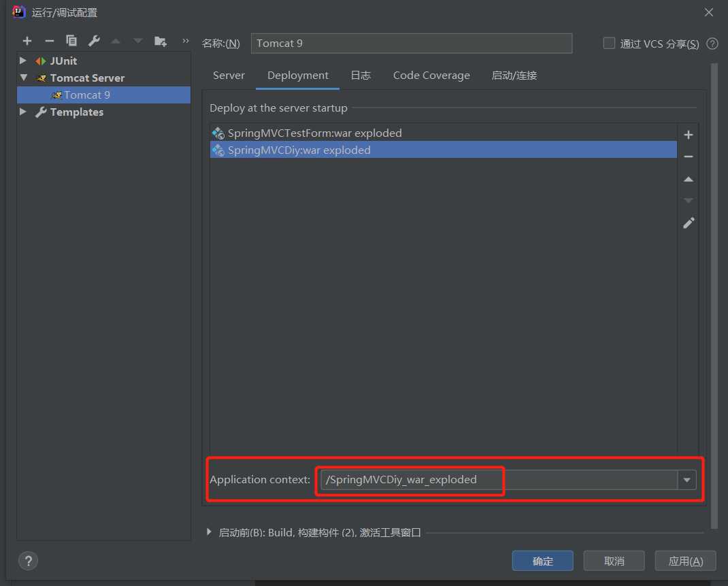728x586 pixels.
Task: Add a deployment artifact with plus
Action: tap(689, 135)
